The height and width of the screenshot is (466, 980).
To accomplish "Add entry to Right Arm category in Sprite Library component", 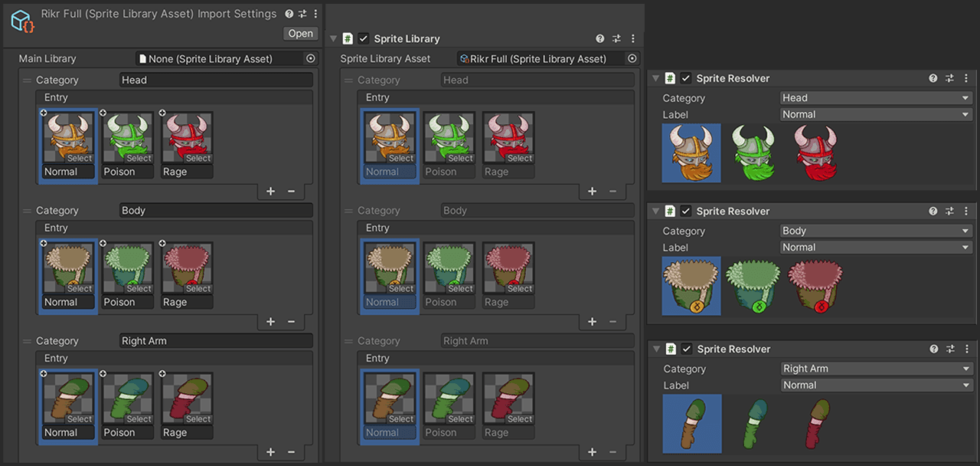I will pos(593,451).
